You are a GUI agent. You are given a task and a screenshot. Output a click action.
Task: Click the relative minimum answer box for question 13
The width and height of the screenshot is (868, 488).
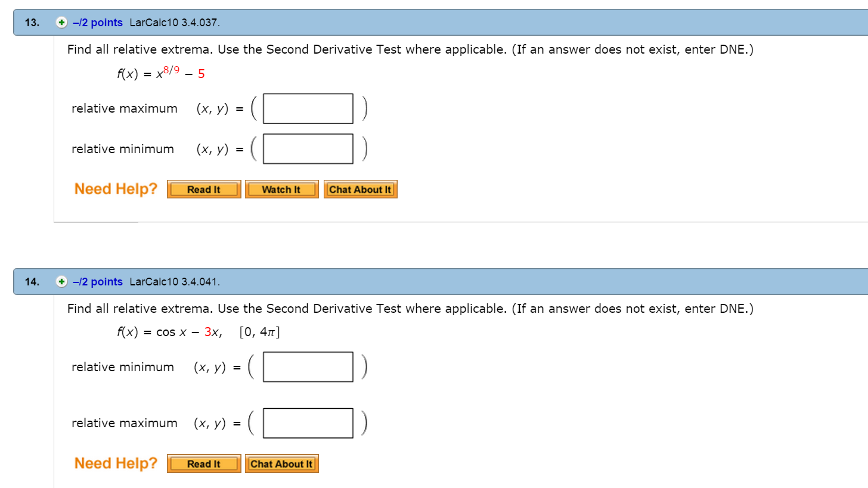pos(308,148)
